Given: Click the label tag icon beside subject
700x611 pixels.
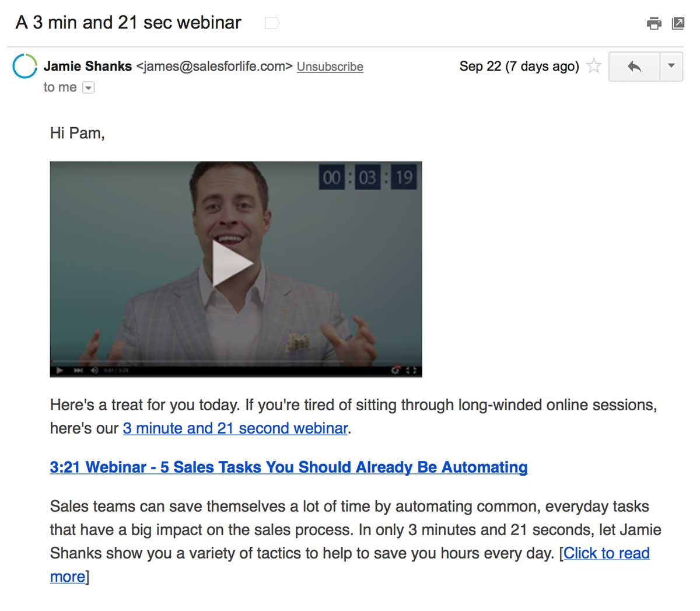Looking at the screenshot, I should tap(272, 23).
